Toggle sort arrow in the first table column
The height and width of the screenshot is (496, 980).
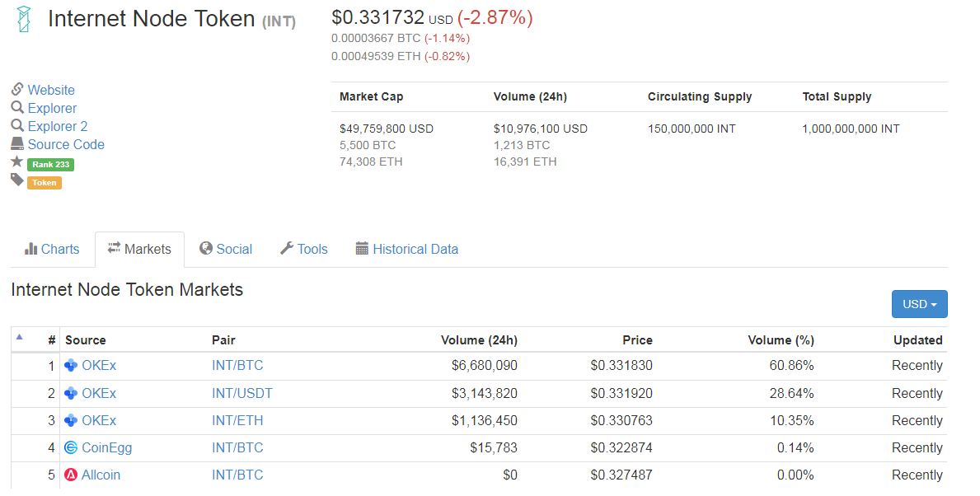(19, 337)
